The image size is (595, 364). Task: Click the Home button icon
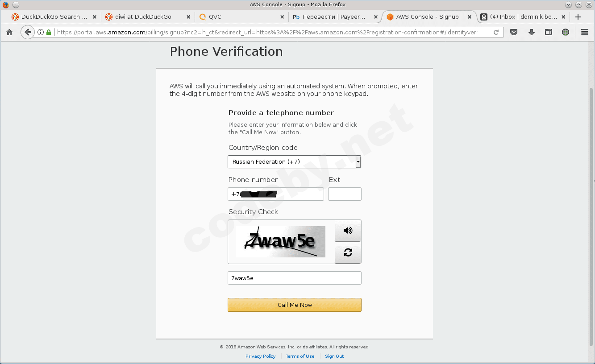pyautogui.click(x=9, y=32)
